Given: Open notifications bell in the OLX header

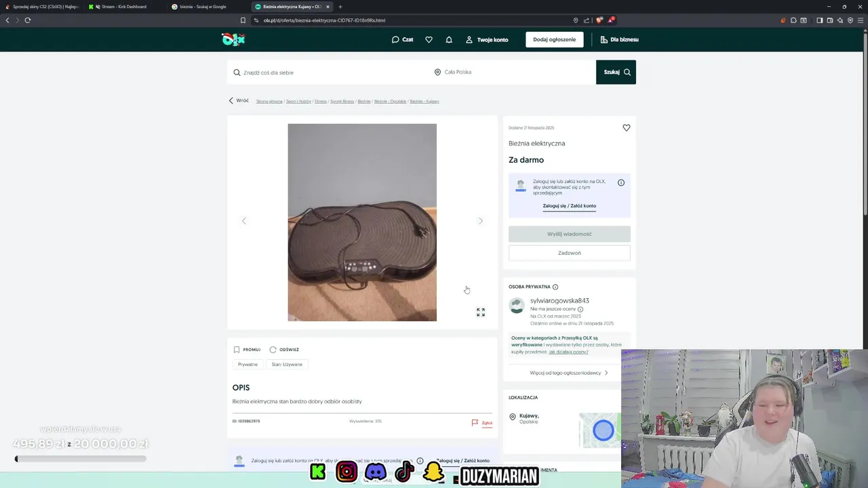Looking at the screenshot, I should [449, 39].
